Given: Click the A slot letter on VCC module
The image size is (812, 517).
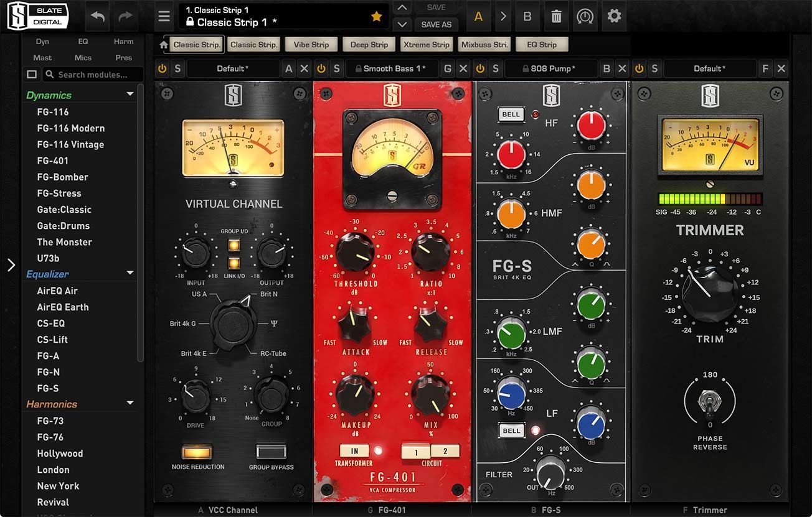Looking at the screenshot, I should point(288,68).
